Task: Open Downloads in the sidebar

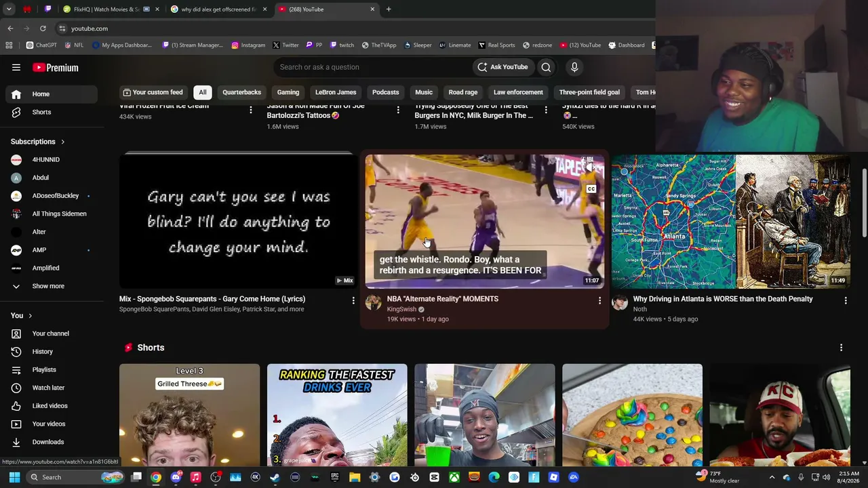Action: 49,442
